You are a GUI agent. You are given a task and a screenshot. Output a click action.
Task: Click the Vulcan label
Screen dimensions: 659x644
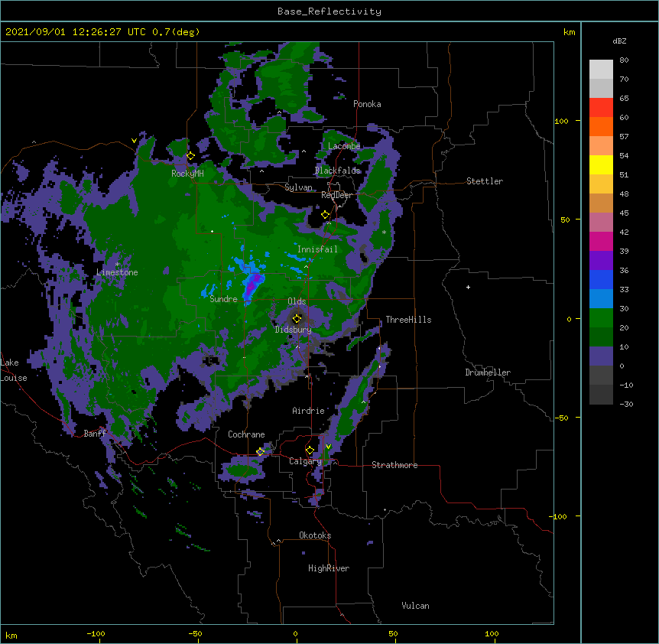point(415,606)
